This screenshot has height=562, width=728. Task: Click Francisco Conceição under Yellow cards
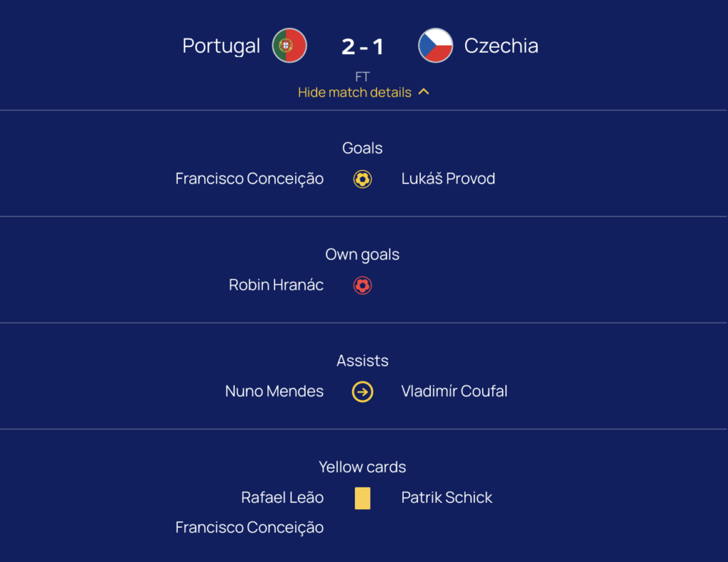point(250,527)
